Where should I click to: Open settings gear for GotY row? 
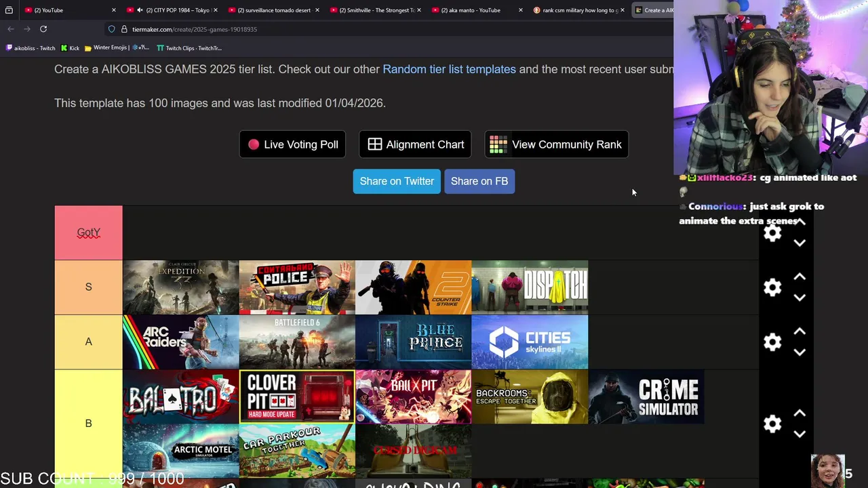772,233
